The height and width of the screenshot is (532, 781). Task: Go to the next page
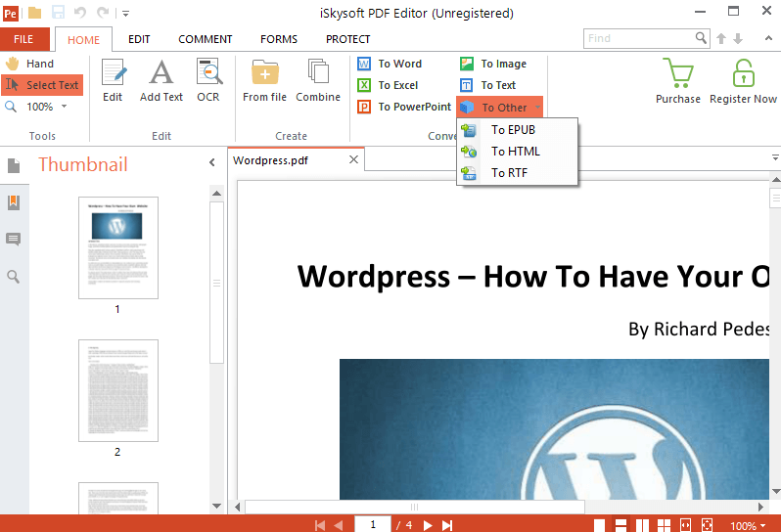(428, 525)
